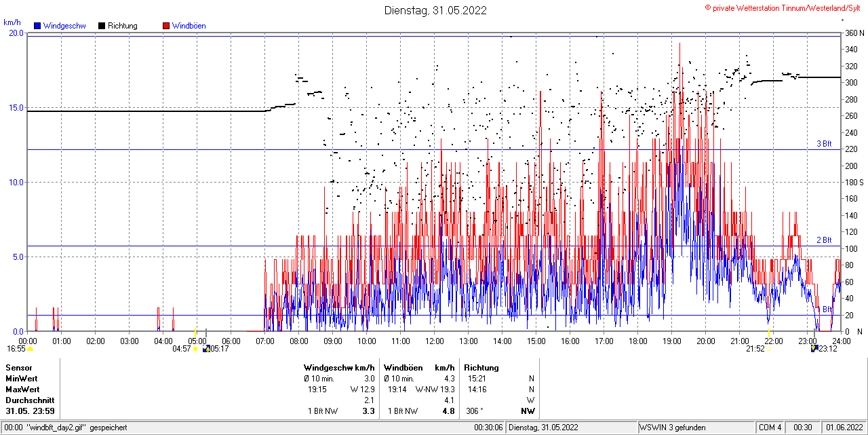The width and height of the screenshot is (868, 435).
Task: Click the 31.05. 23:59 timestamp label
Action: (x=31, y=411)
